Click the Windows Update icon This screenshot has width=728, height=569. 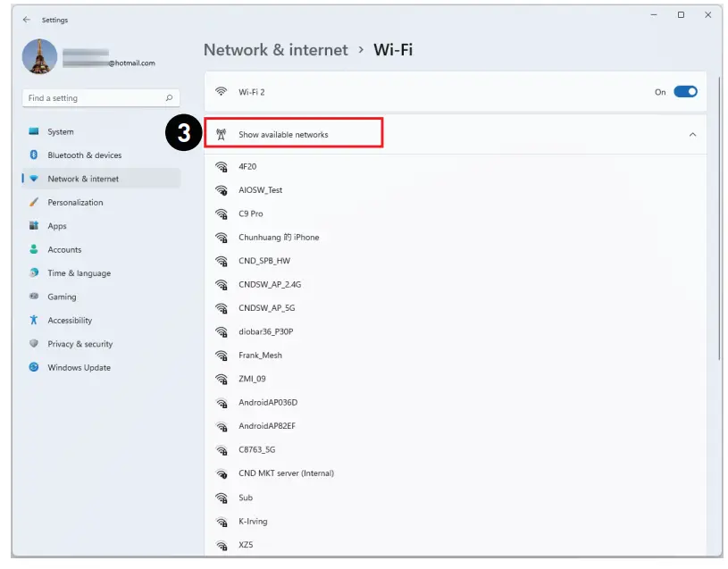(x=35, y=367)
